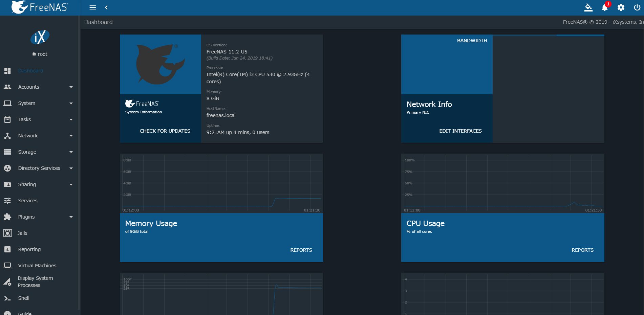Open Display System Processes menu item
644x315 pixels.
tap(35, 282)
